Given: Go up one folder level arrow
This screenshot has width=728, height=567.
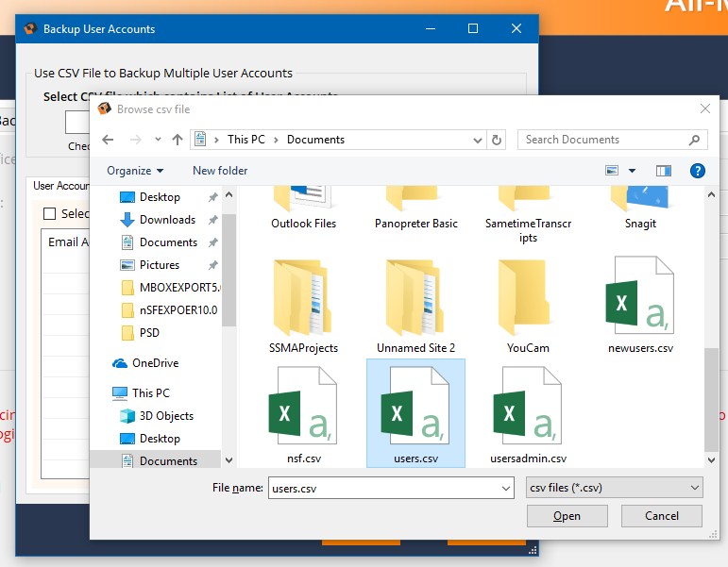Looking at the screenshot, I should tap(178, 140).
